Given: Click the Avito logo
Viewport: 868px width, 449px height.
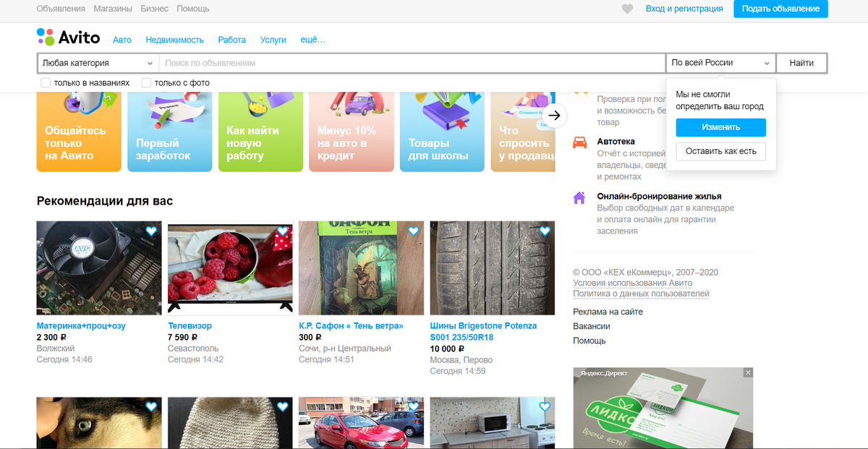Looking at the screenshot, I should click(68, 37).
